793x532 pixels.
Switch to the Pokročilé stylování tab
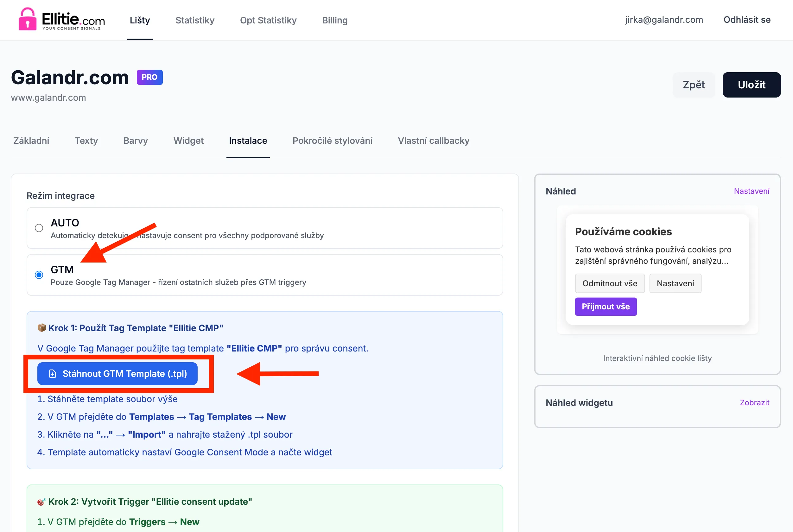[333, 141]
